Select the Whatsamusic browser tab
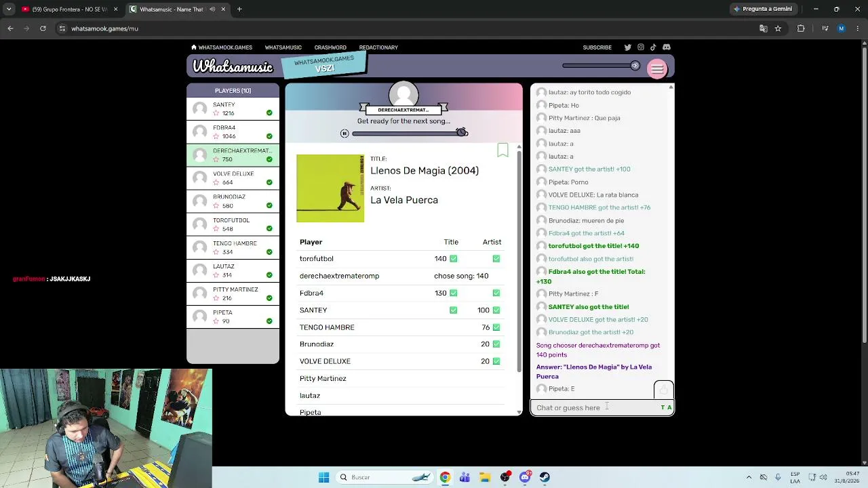 click(x=178, y=9)
